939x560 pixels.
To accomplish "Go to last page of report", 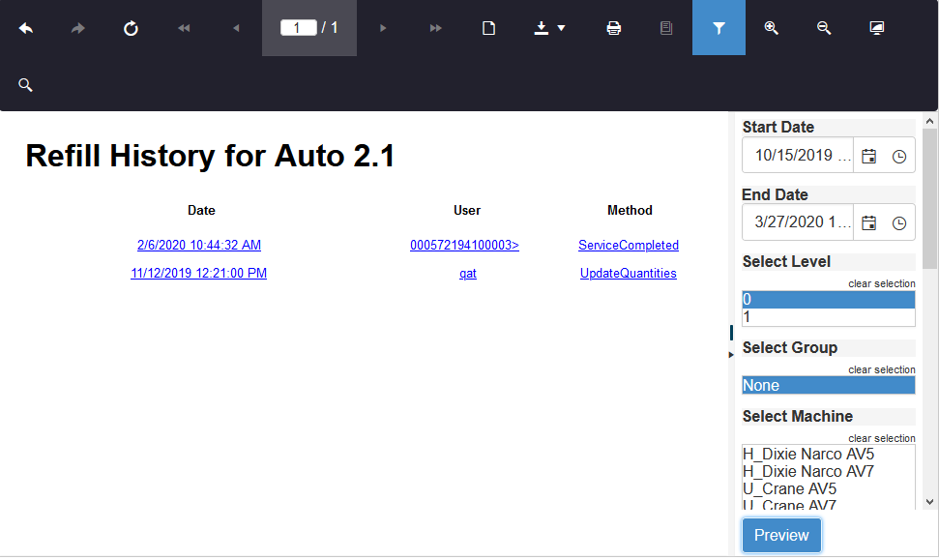I will click(435, 28).
